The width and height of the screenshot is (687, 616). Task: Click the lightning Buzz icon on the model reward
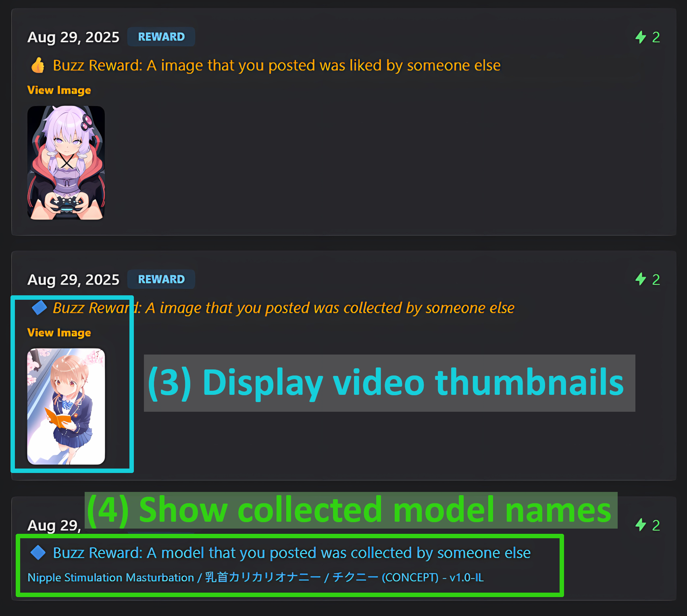[641, 525]
